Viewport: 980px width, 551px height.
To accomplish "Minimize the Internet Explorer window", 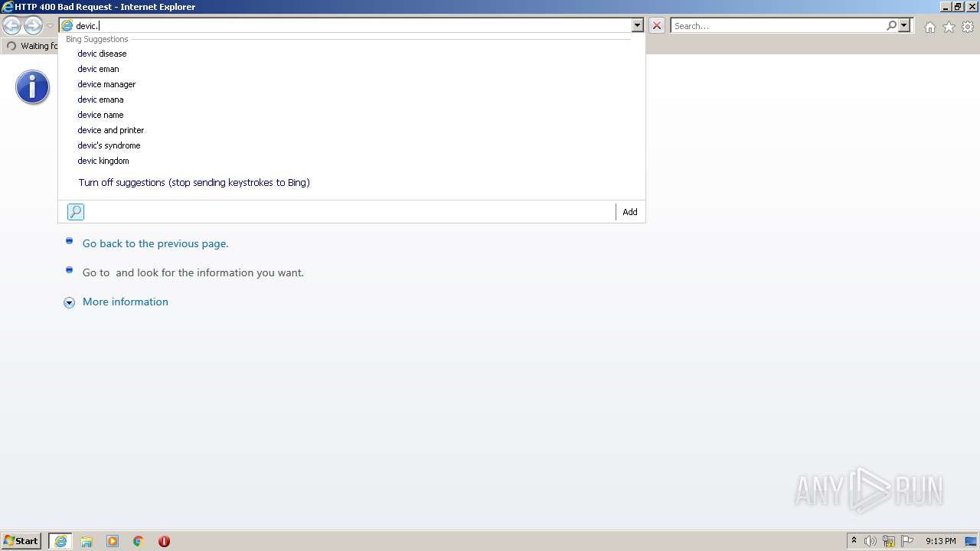I will [x=946, y=7].
